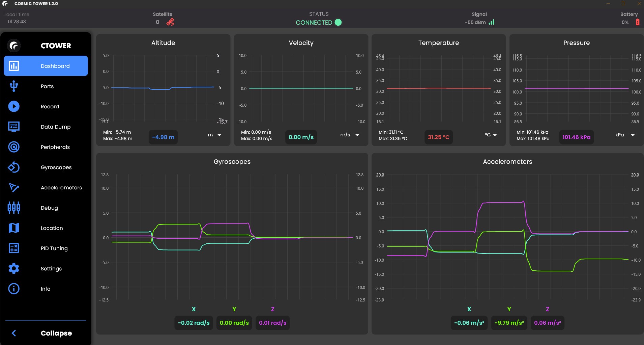The image size is (644, 345).
Task: Click gyroscope X value -0.02 rad/s
Action: (194, 323)
